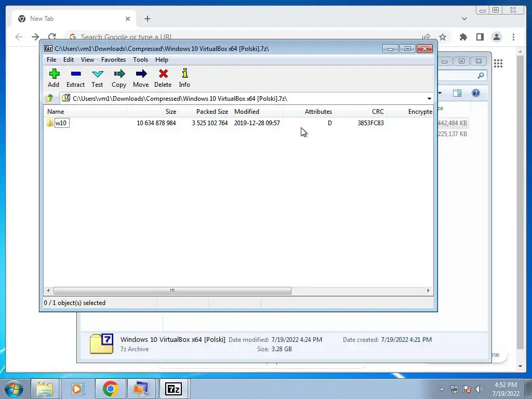This screenshot has width=532, height=399.
Task: Click the horizontal scrollbar thumb in 7-Zip
Action: (x=172, y=290)
